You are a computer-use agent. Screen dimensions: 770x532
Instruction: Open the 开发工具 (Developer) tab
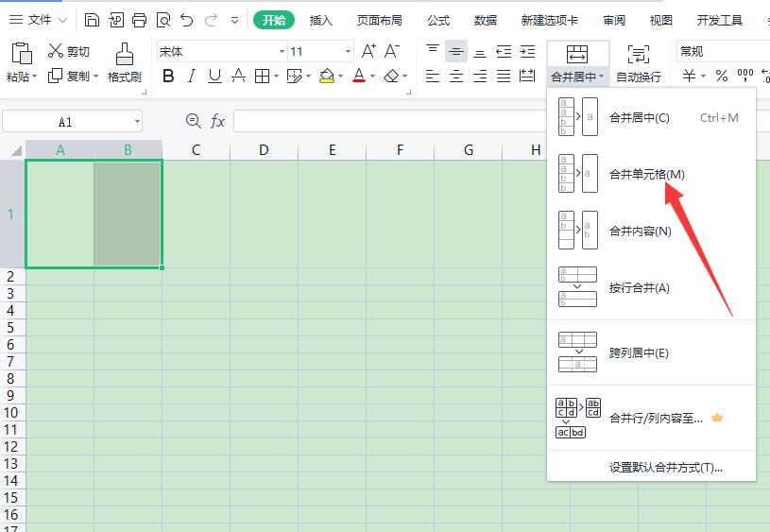click(x=719, y=20)
